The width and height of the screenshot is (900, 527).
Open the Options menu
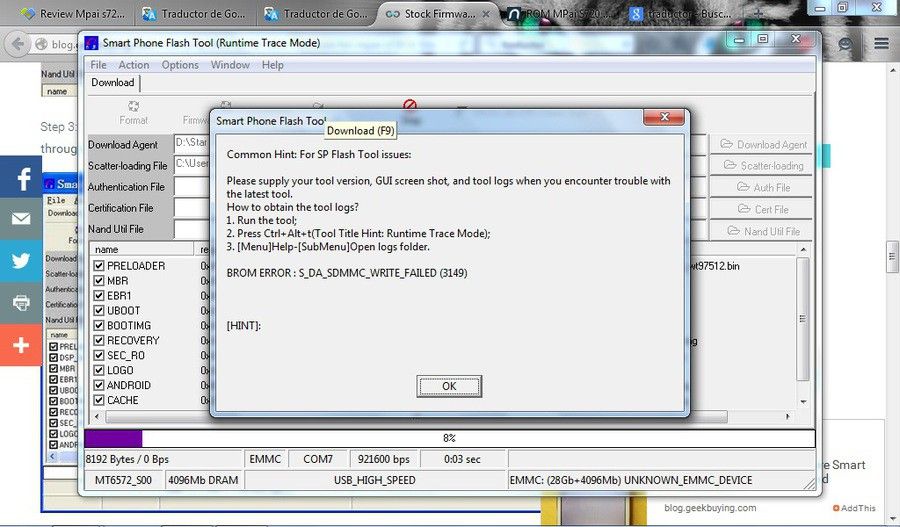[180, 65]
